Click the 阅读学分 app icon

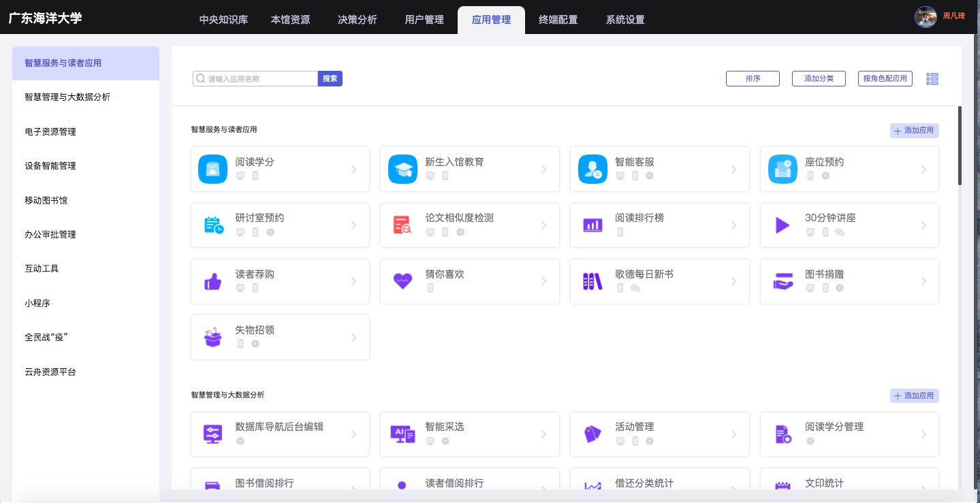(212, 169)
